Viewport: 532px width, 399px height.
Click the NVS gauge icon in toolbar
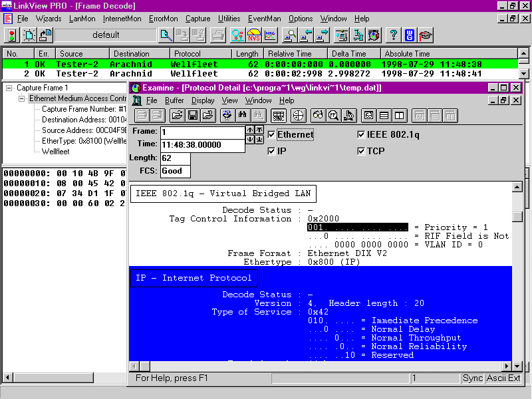pos(253,35)
